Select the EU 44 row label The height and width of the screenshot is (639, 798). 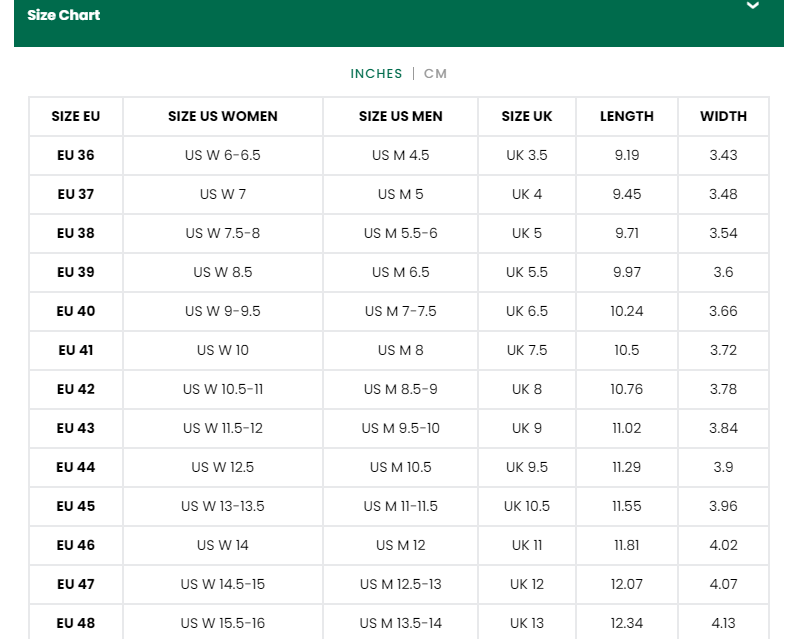[x=76, y=467]
